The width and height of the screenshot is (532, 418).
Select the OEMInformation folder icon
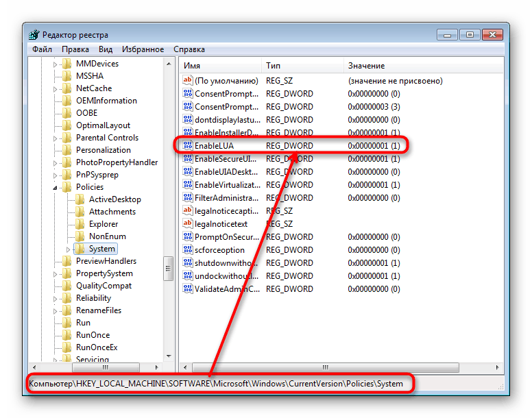pyautogui.click(x=67, y=101)
